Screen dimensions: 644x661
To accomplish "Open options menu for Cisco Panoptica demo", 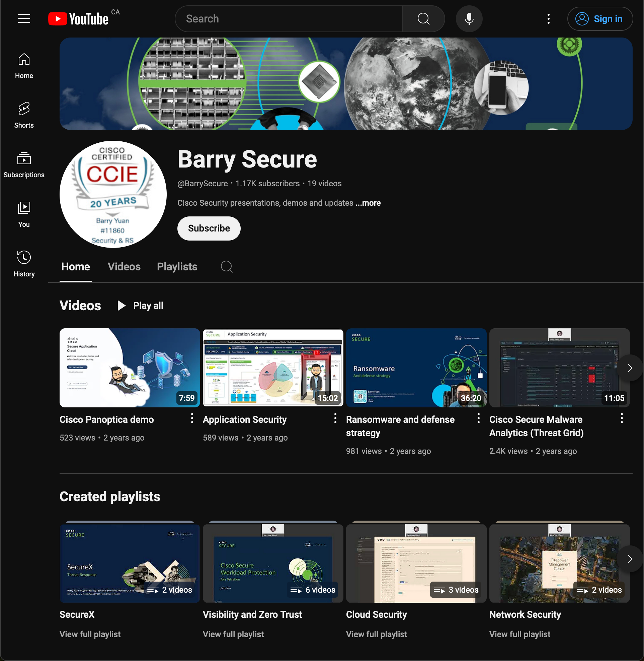I will [192, 418].
